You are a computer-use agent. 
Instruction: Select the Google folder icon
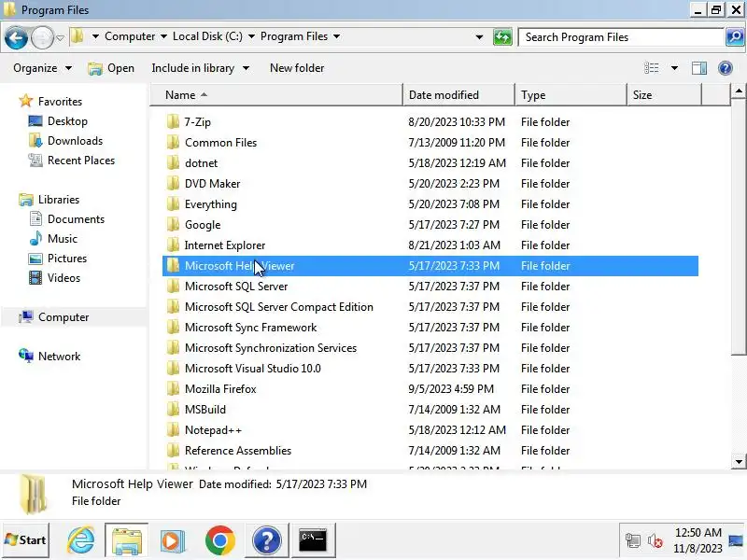click(174, 224)
